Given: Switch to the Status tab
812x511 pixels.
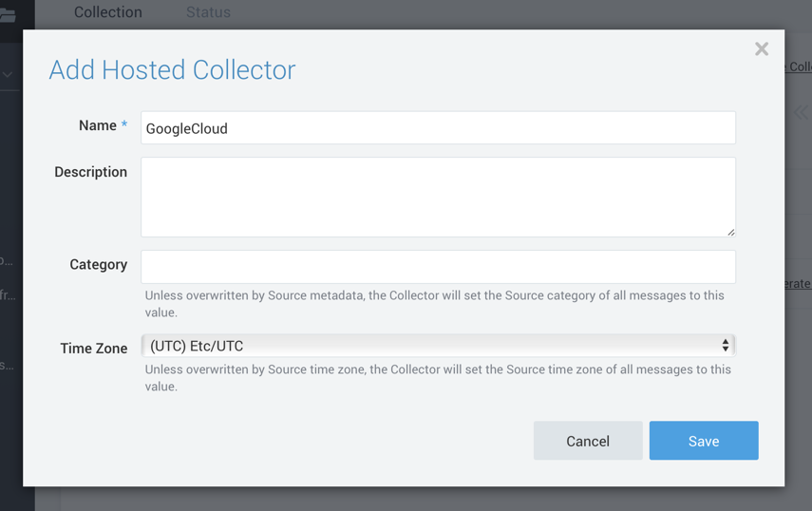Looking at the screenshot, I should click(x=208, y=12).
